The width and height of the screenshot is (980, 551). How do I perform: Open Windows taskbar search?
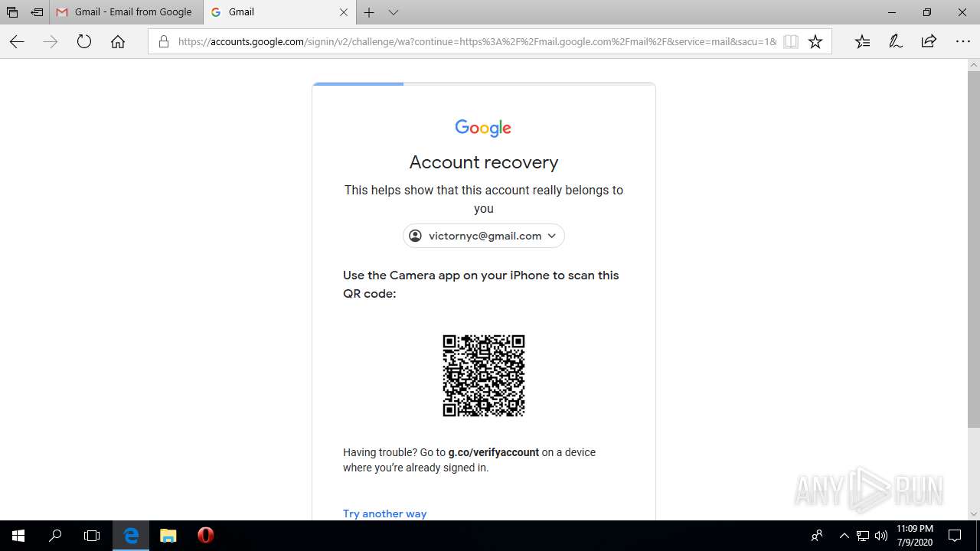(55, 536)
